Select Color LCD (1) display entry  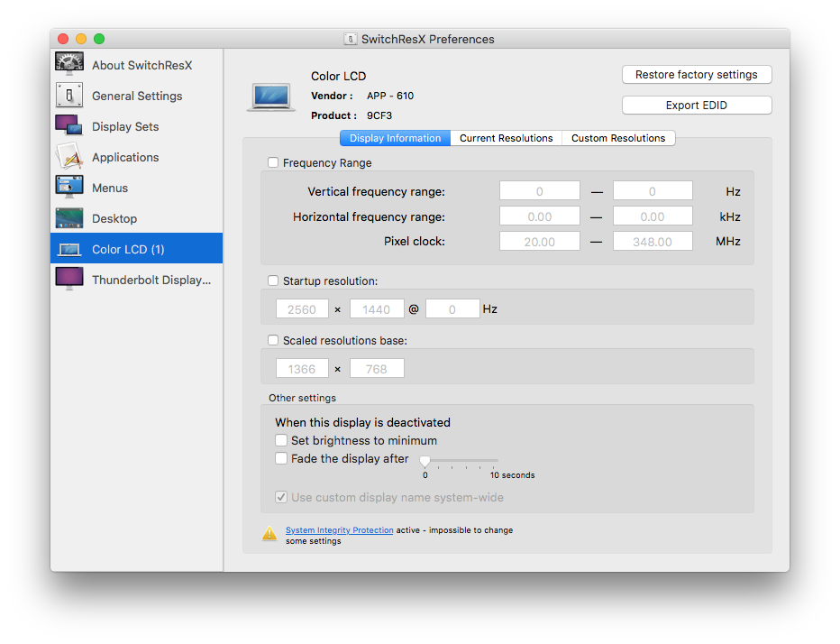[137, 248]
